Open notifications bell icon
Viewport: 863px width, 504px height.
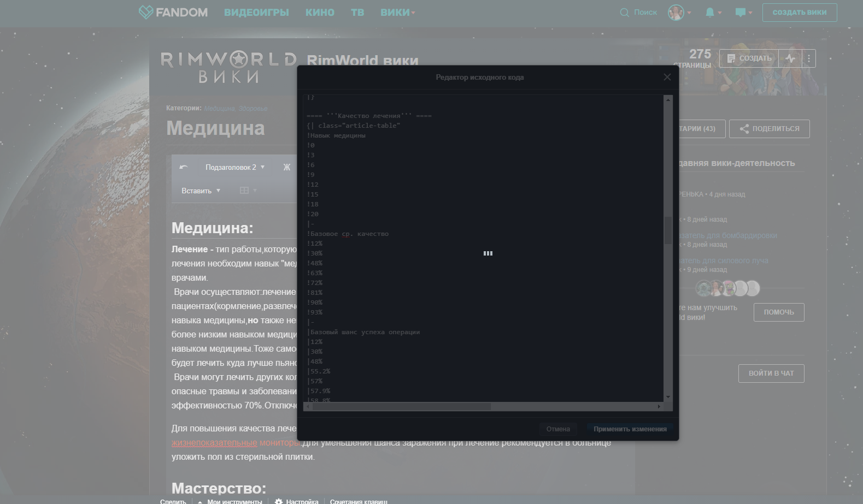709,12
